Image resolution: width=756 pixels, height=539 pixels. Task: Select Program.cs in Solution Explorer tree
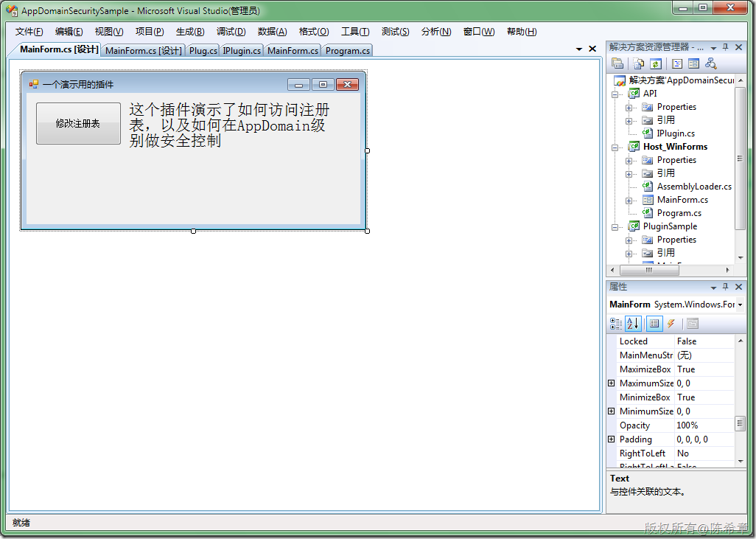click(x=679, y=213)
